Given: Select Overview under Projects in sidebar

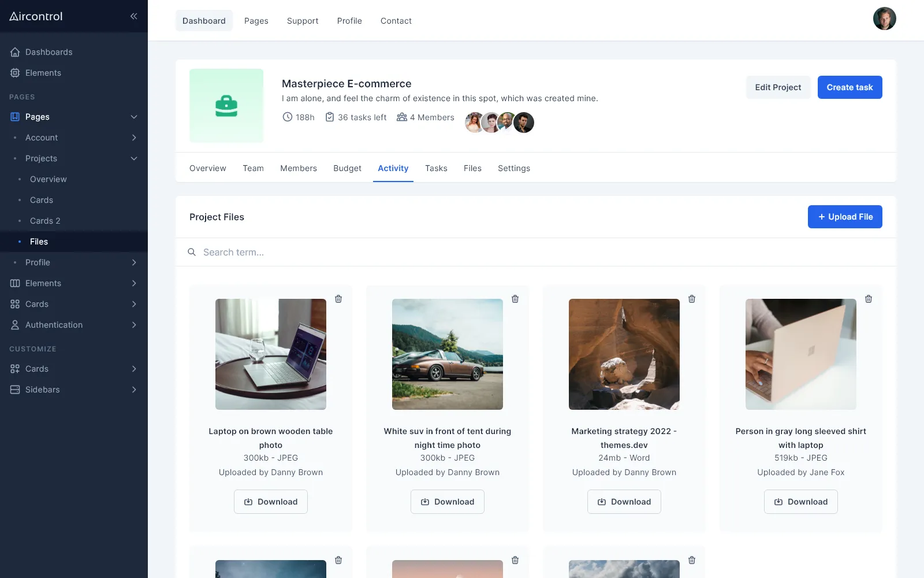Looking at the screenshot, I should tap(74, 179).
